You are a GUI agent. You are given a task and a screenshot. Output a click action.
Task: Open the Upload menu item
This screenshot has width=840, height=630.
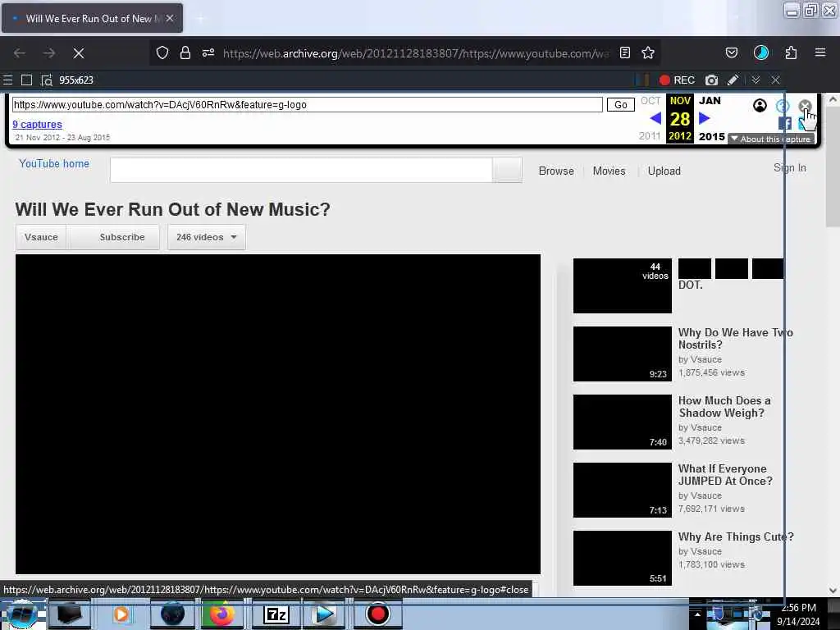click(664, 171)
